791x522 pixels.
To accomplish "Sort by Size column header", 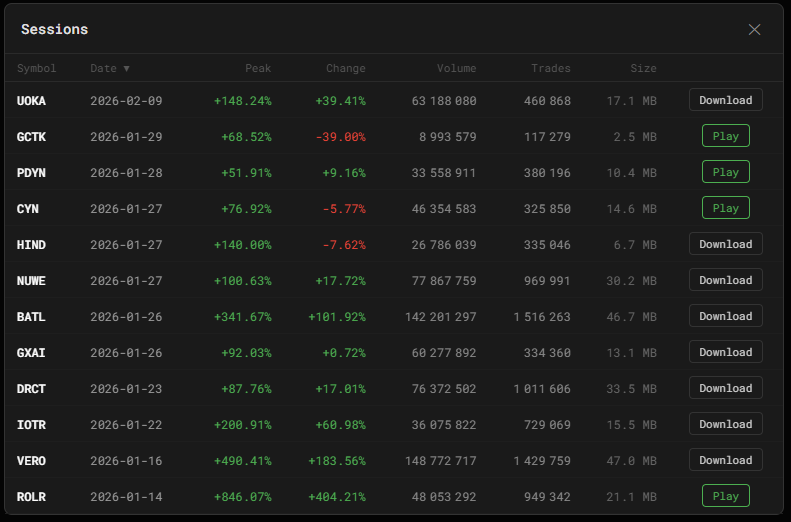I will (x=643, y=68).
